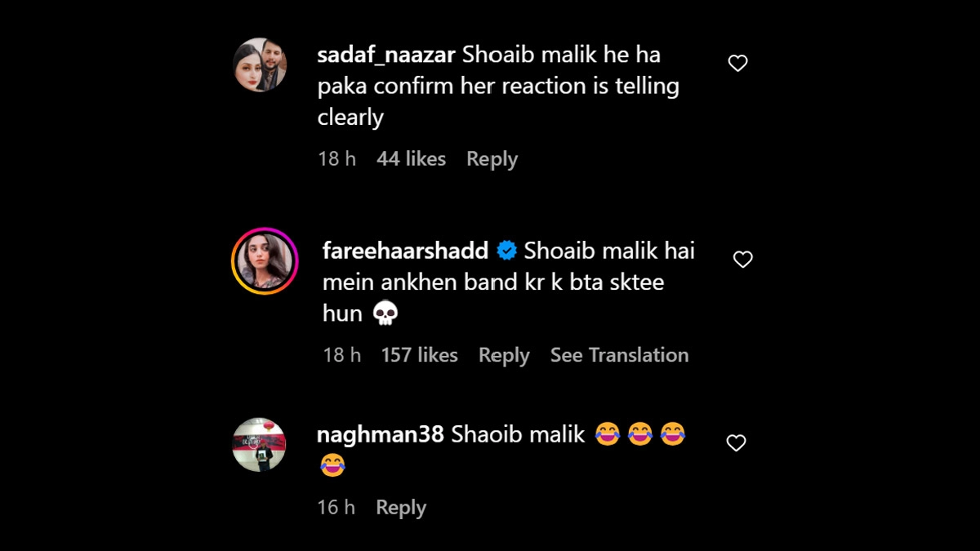Image resolution: width=980 pixels, height=551 pixels.
Task: Go to the sadaf_naazar username link
Action: (x=386, y=56)
